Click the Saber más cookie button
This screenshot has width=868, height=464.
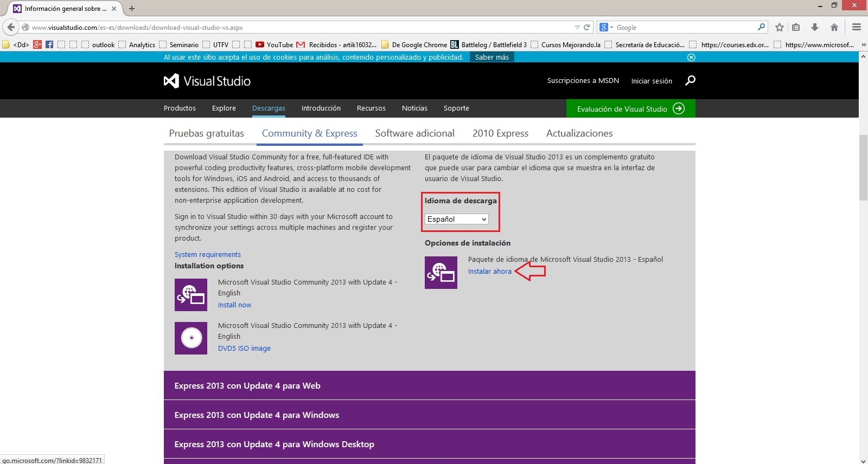click(492, 57)
